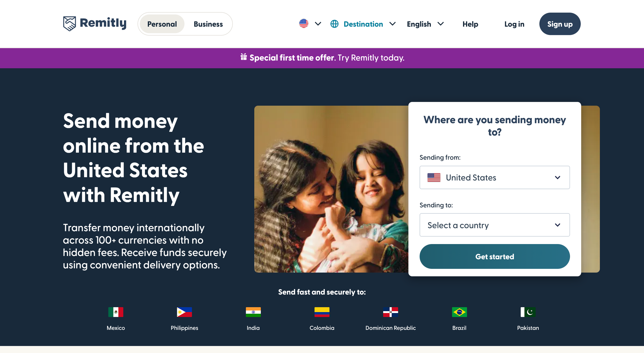Image resolution: width=644 pixels, height=353 pixels.
Task: Click the Sign up button
Action: 560,24
